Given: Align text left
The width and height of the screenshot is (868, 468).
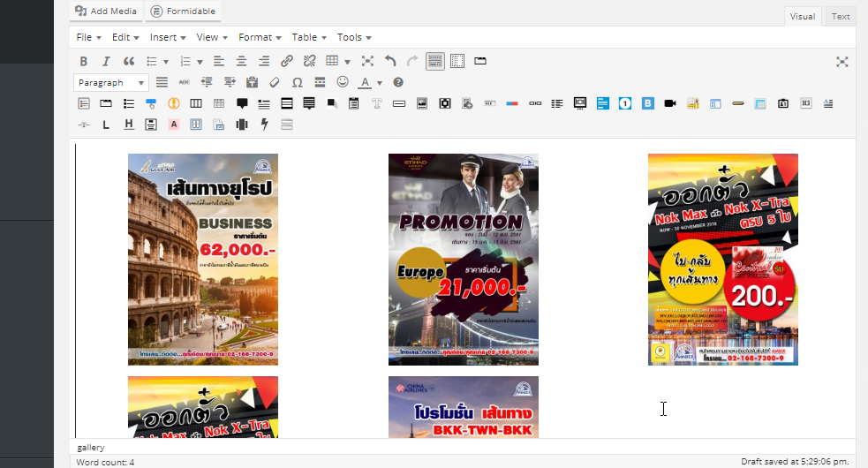Looking at the screenshot, I should [x=219, y=62].
